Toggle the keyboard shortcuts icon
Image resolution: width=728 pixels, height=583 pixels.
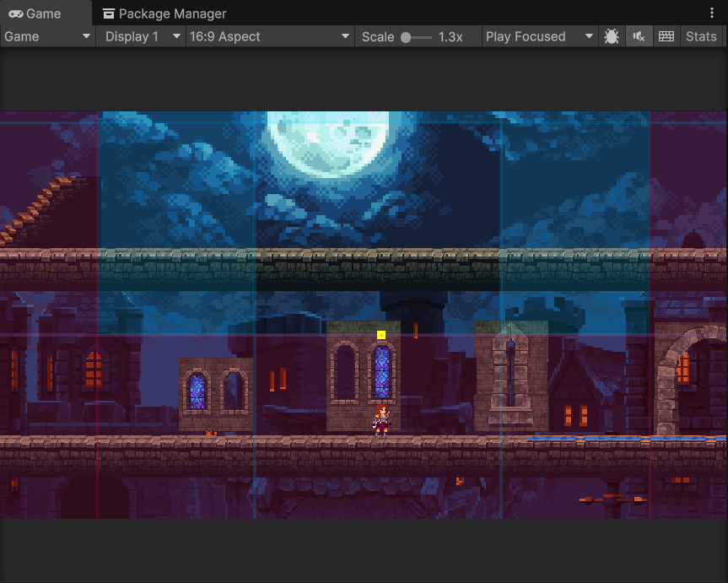coord(666,36)
